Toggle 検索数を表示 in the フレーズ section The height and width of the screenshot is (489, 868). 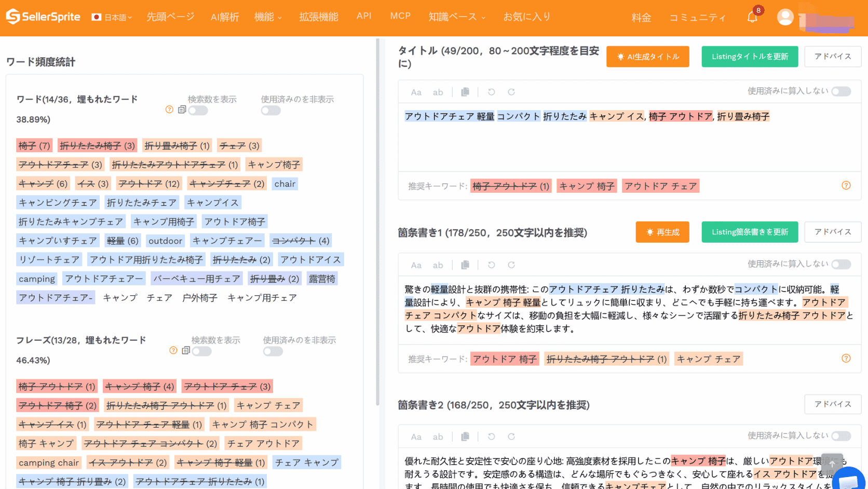(201, 351)
